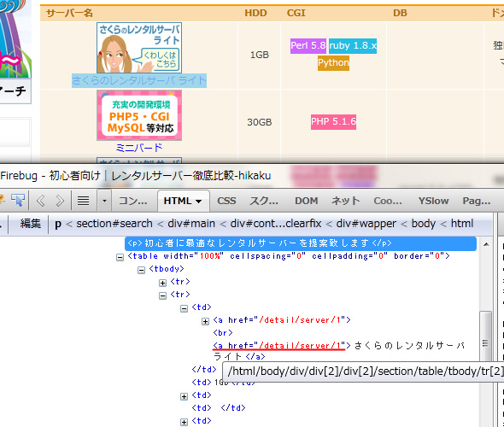Screen dimensions: 504x427
Task: Click the さくらのレンタルサーバ ライト banner image
Action: (x=139, y=48)
